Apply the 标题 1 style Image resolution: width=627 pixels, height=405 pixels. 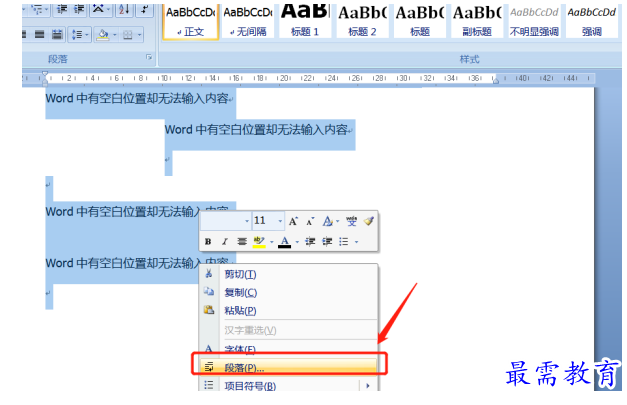tap(305, 22)
